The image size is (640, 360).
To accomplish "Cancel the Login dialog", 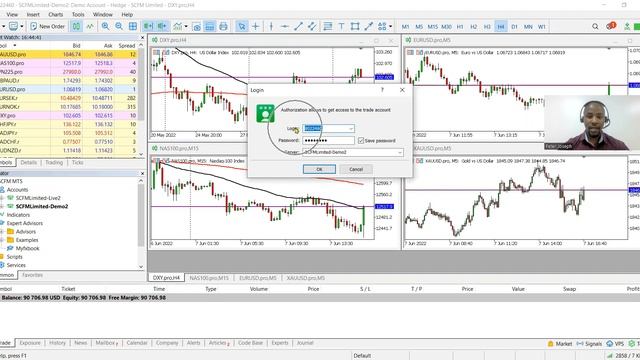I will [x=356, y=169].
